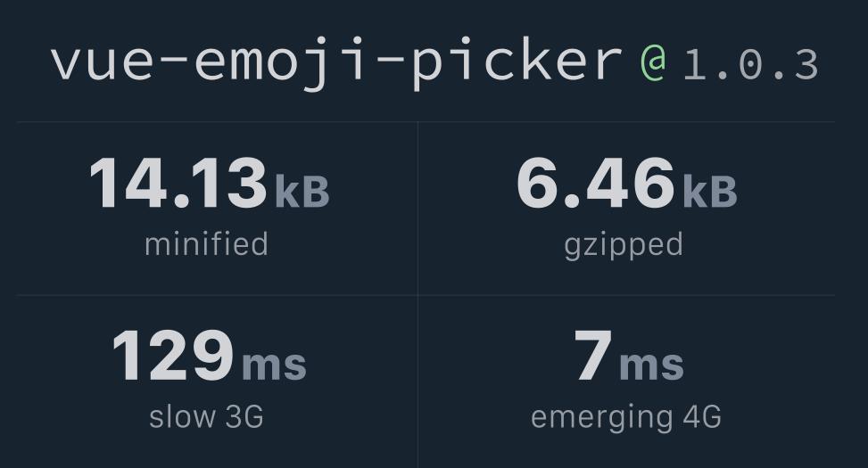Click the ms unit beside 7
868x468 pixels.
(652, 365)
